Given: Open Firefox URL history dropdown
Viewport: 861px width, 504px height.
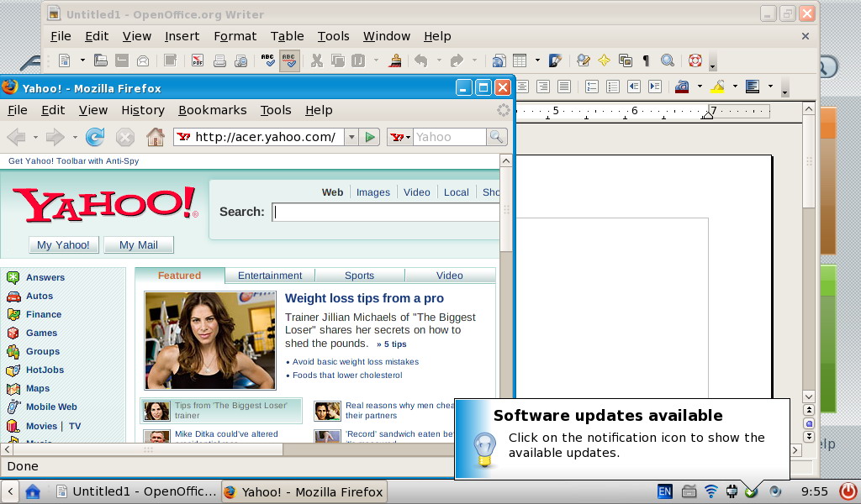Looking at the screenshot, I should coord(351,137).
